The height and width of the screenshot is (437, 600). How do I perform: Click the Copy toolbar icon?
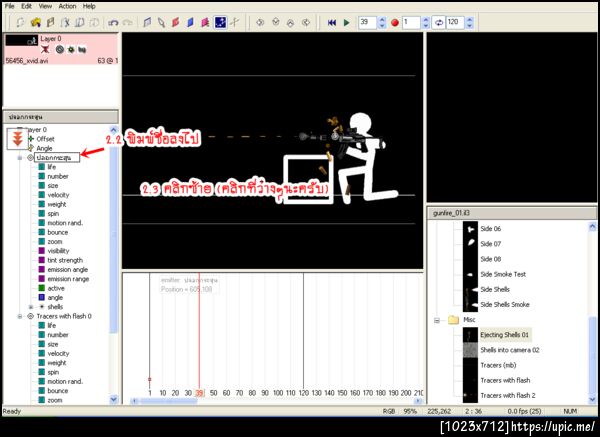[x=80, y=23]
